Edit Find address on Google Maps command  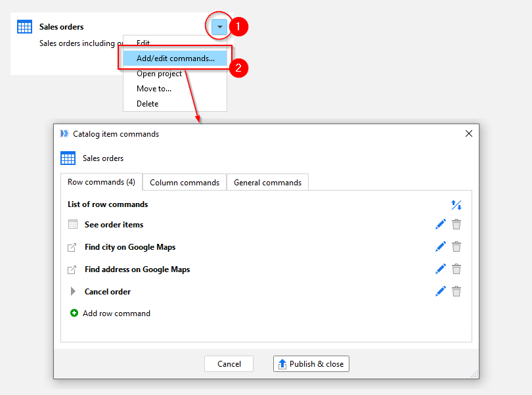[x=441, y=269]
